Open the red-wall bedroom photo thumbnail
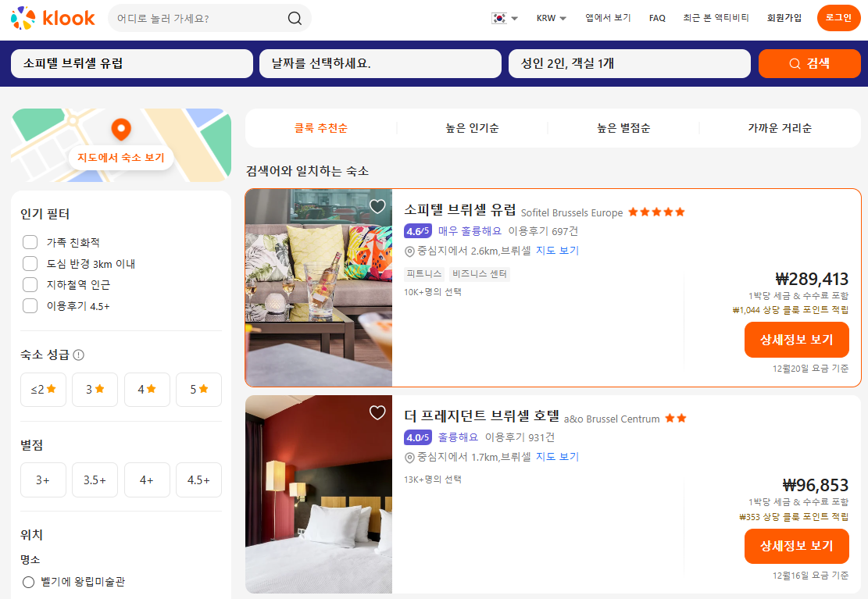868x599 pixels. (x=319, y=494)
